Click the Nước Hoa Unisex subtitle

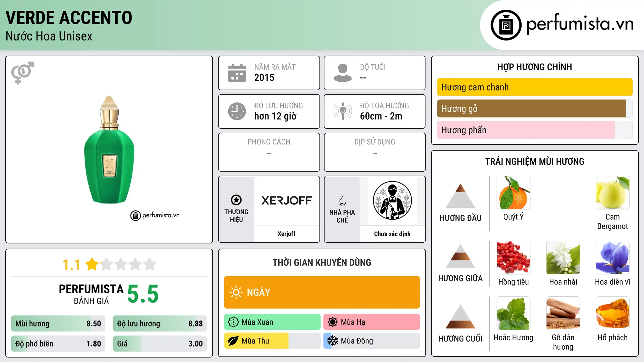(49, 36)
